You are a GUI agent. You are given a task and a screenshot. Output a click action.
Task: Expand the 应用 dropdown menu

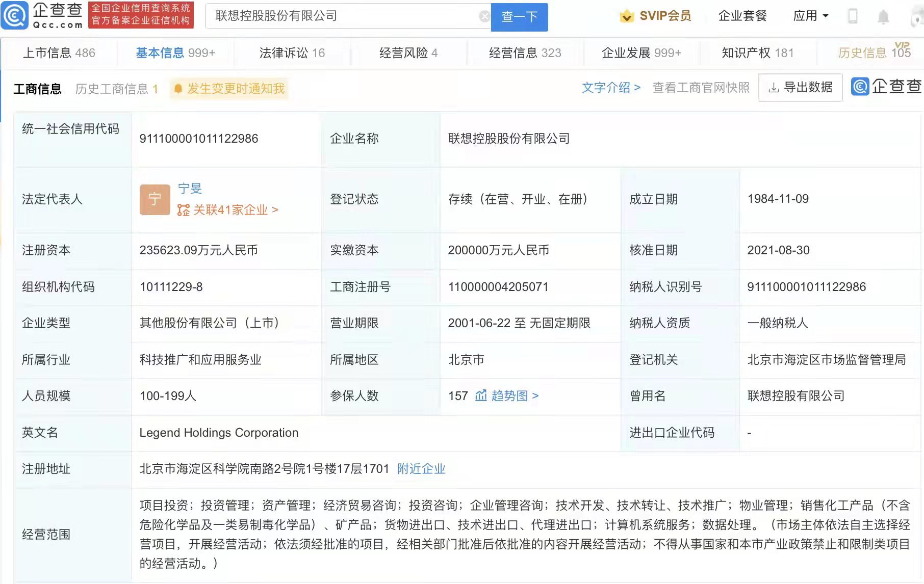[x=811, y=16]
